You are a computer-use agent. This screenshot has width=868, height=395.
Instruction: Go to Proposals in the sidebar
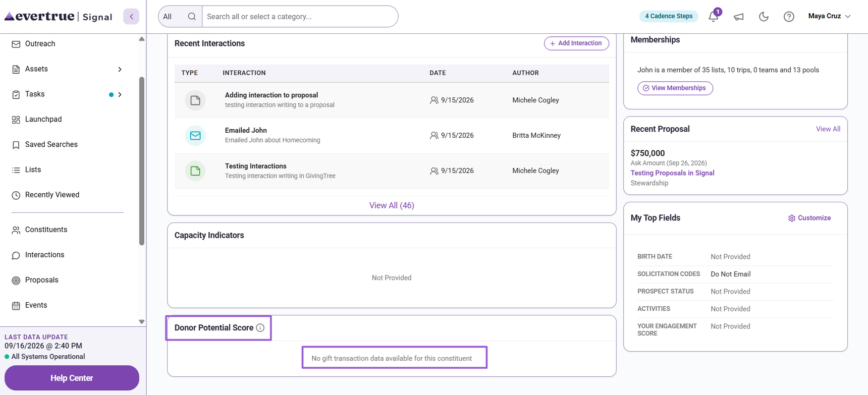[x=42, y=280]
